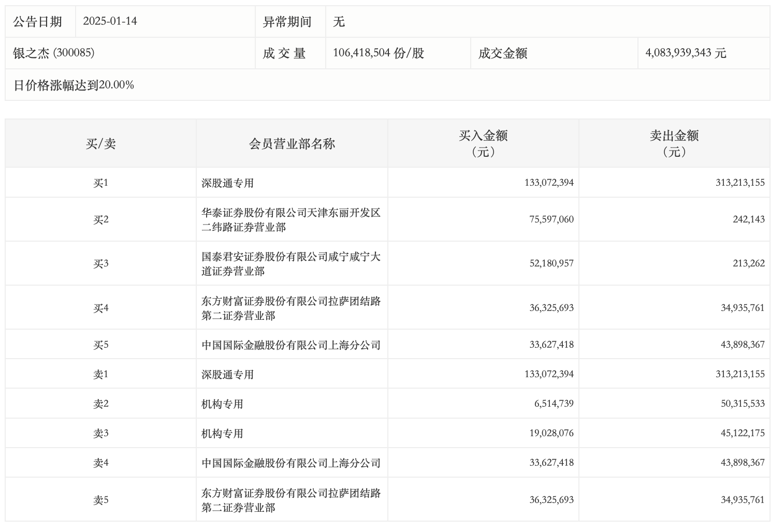Viewport: 784px width, 532px height.
Task: Click the announcement date 2025-01-14
Action: 110,22
